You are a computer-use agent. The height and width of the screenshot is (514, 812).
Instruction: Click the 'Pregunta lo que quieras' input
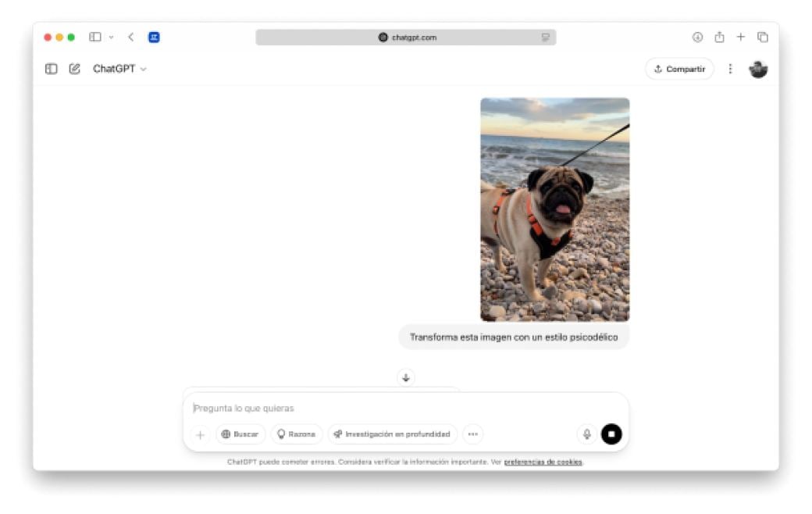coord(405,409)
